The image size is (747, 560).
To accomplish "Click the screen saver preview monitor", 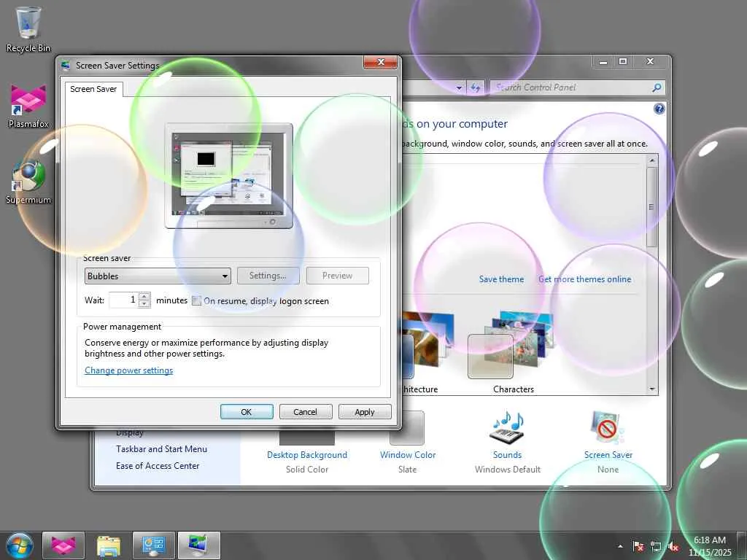I will 228,176.
